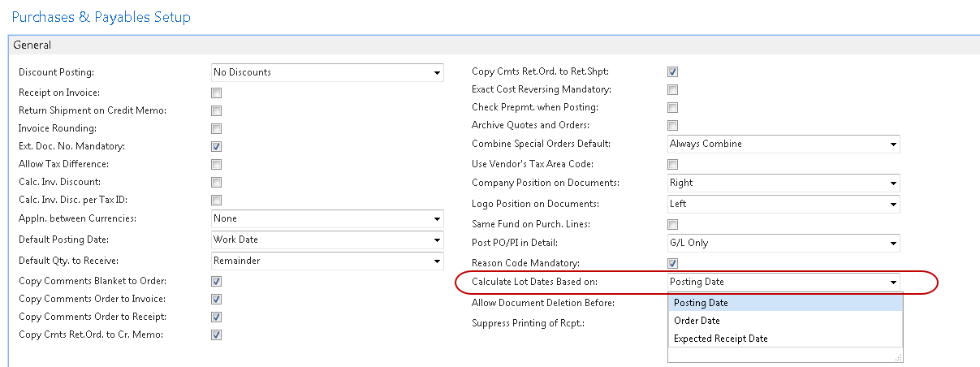Screen dimensions: 980x367
Task: Enable Use Vendor's Tax Area Code
Action: pyautogui.click(x=672, y=164)
